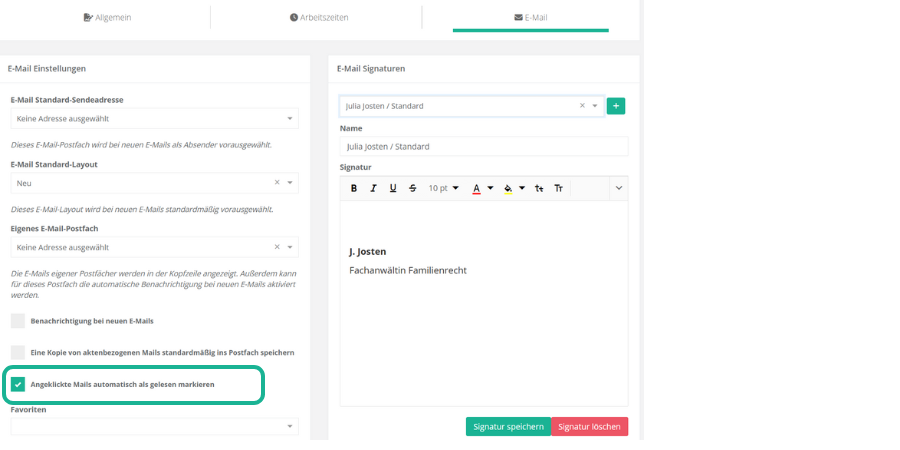
Task: Switch to the Allgemein tab
Action: (x=107, y=17)
